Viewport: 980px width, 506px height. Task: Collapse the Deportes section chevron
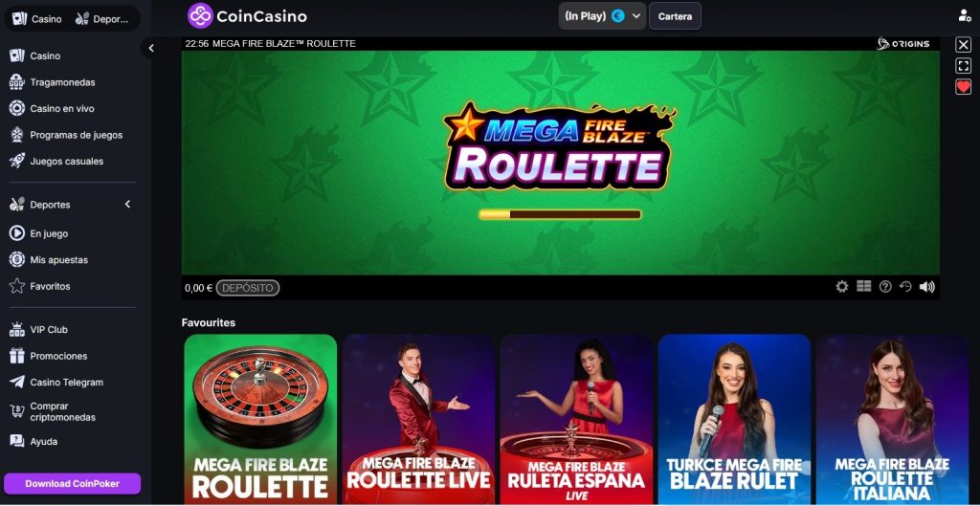pyautogui.click(x=127, y=205)
